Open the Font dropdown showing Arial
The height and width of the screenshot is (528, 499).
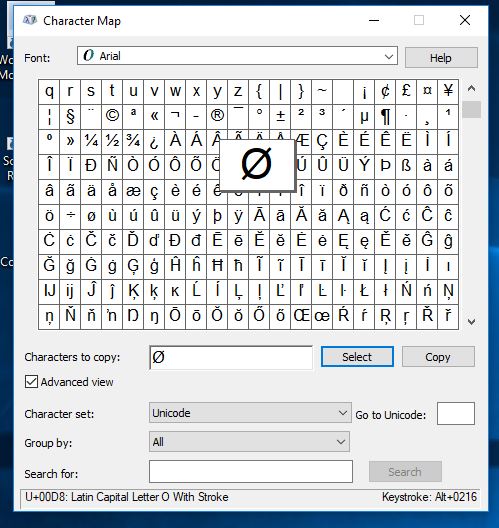click(237, 56)
